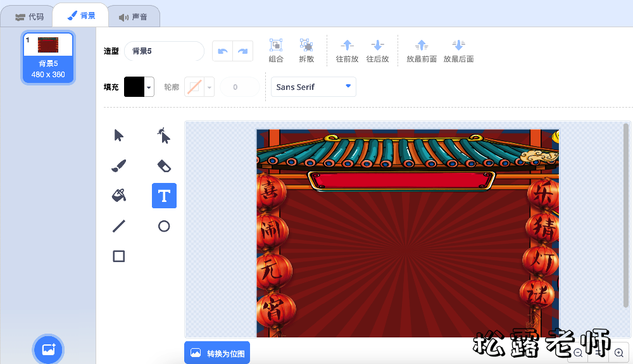Image resolution: width=633 pixels, height=364 pixels.
Task: Move forward with 往前放 icon
Action: tap(347, 51)
